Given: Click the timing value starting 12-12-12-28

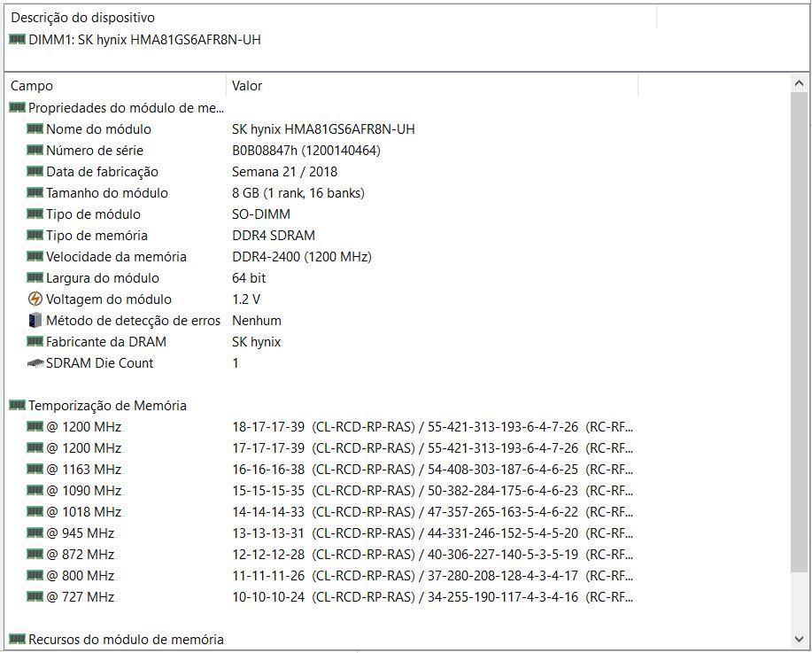Looking at the screenshot, I should [x=432, y=554].
